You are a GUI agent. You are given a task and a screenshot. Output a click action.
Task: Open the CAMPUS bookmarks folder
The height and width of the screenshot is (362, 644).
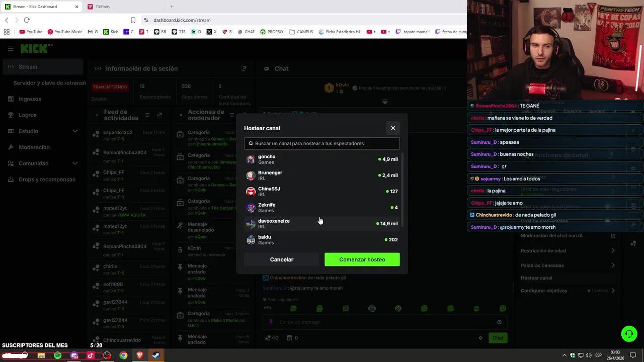pos(301,32)
